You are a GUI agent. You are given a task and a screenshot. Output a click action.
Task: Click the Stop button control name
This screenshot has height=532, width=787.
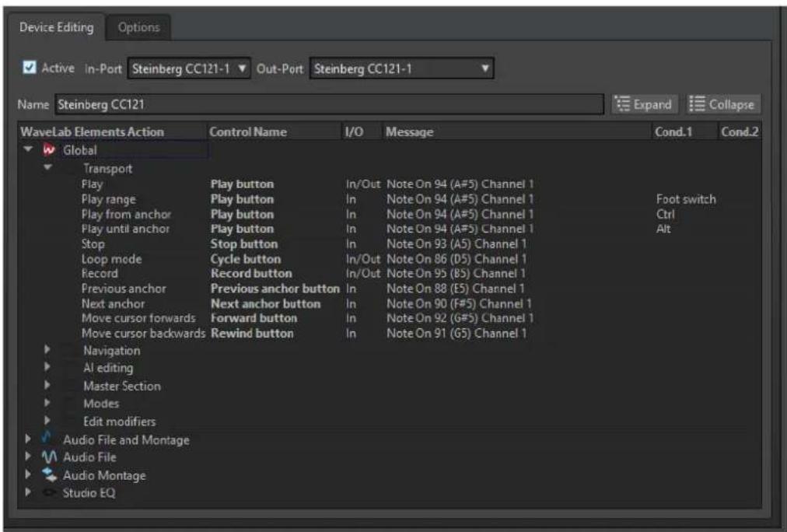point(244,244)
